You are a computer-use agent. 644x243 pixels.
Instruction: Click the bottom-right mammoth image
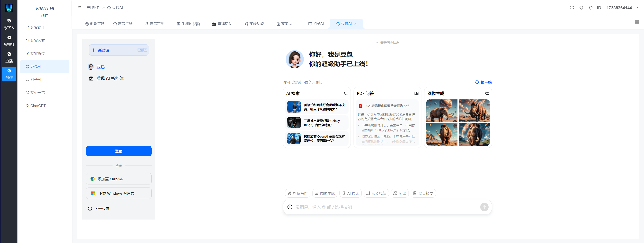coord(474,134)
